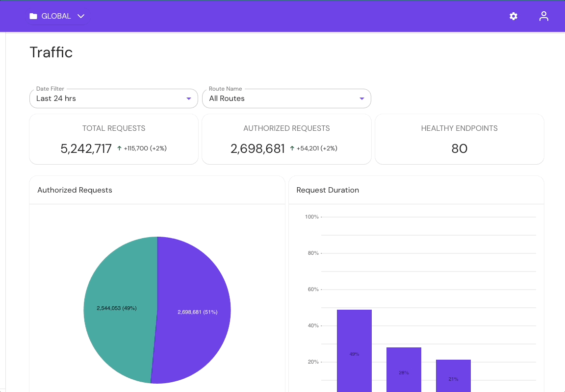Click the up arrow next to +54,201
This screenshot has height=392, width=565.
click(x=292, y=148)
